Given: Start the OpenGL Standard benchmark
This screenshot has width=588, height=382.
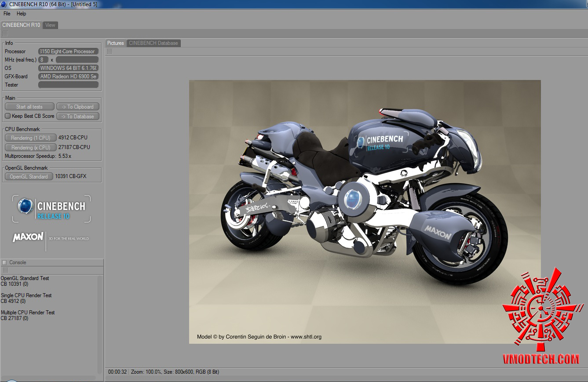Looking at the screenshot, I should pyautogui.click(x=29, y=177).
